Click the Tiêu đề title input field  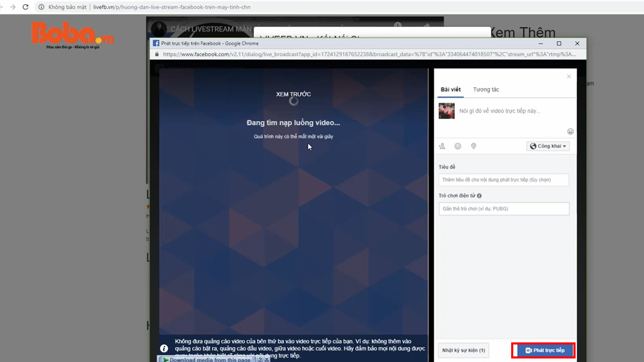[503, 179]
